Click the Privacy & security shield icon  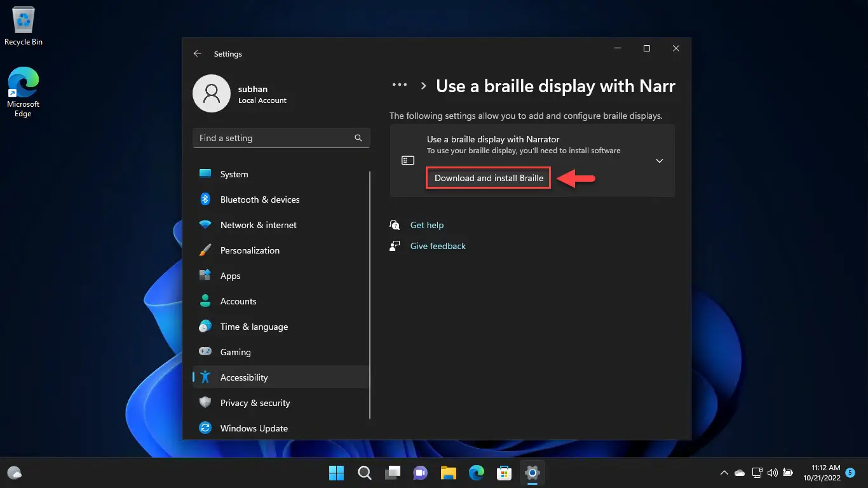[x=205, y=403]
